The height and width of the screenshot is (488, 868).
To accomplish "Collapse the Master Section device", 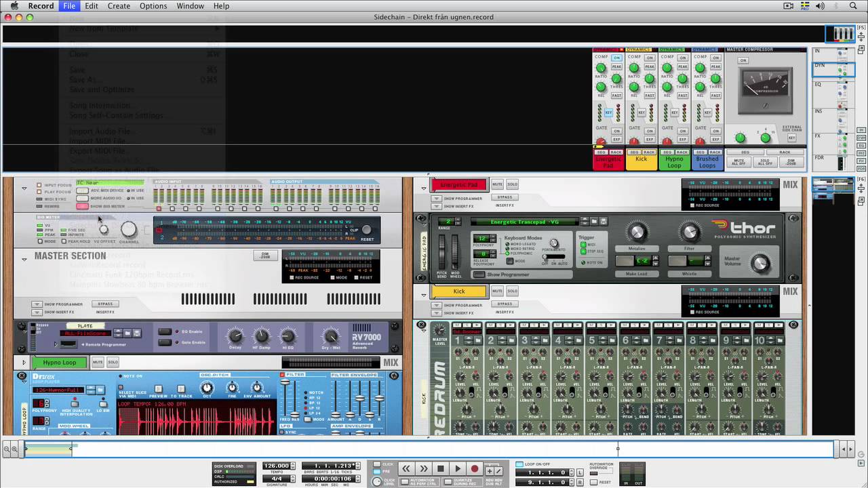I will (x=24, y=259).
